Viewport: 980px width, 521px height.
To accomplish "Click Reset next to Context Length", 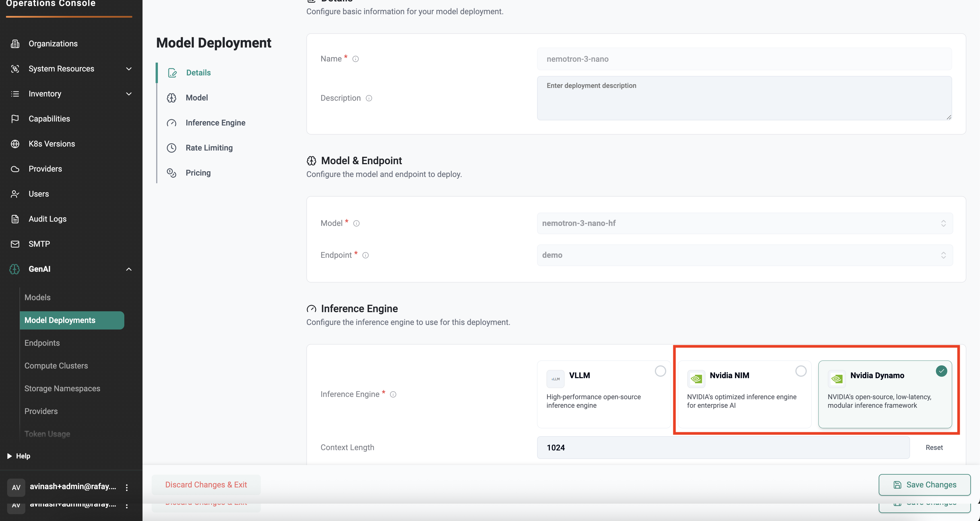I will pos(934,448).
